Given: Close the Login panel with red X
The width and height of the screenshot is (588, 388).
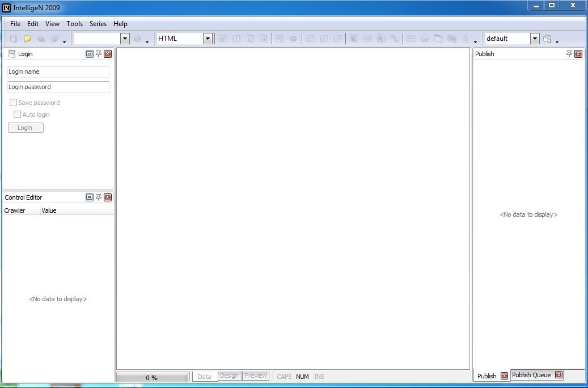Looking at the screenshot, I should pyautogui.click(x=108, y=54).
